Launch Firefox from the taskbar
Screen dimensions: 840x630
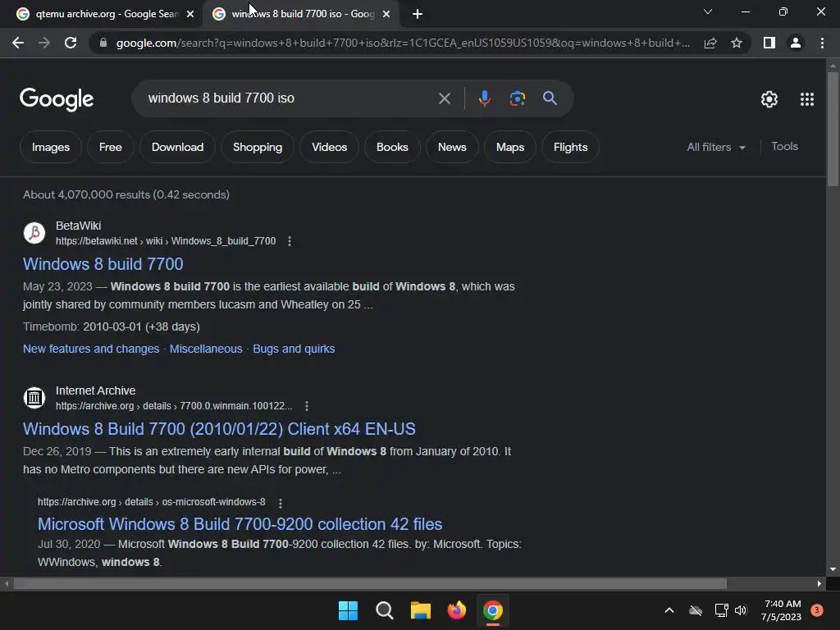[456, 610]
